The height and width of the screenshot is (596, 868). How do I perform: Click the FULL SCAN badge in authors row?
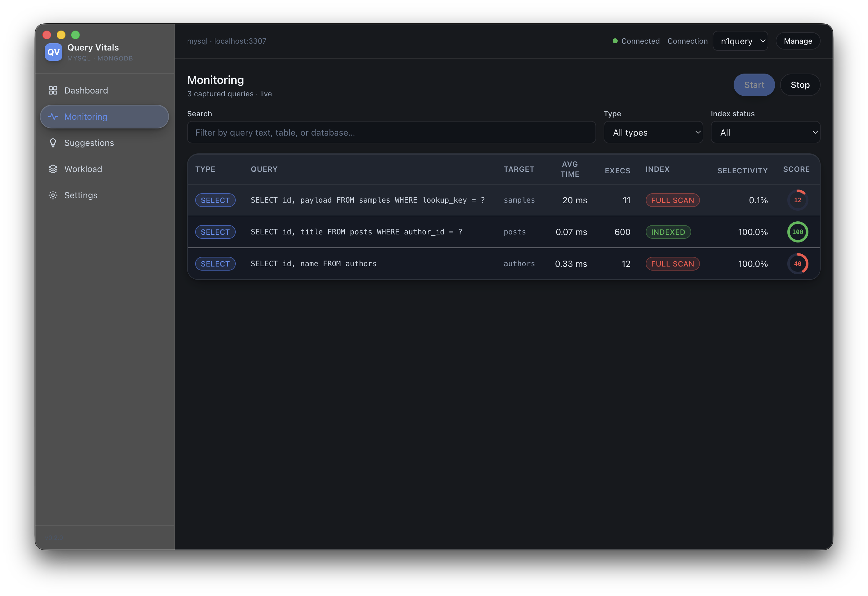pos(672,264)
